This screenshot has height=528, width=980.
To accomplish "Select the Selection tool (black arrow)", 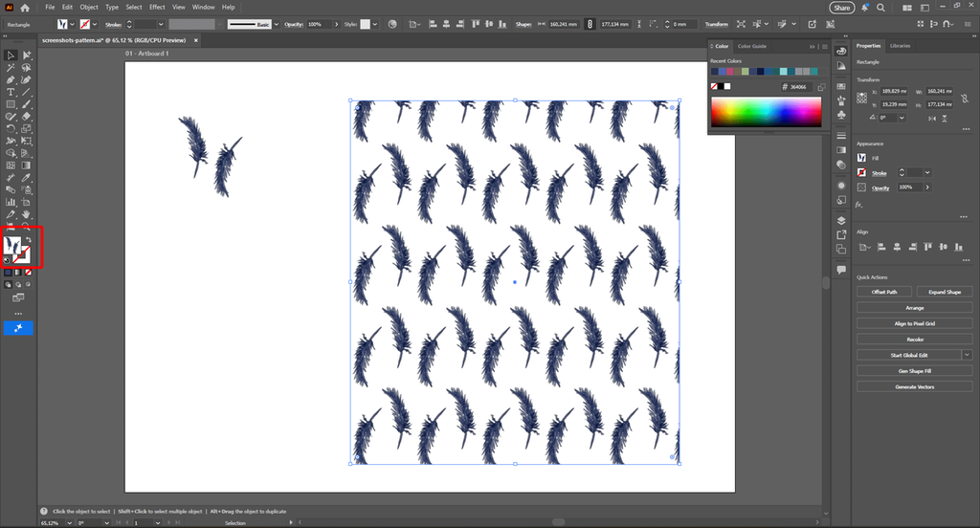I will 11,55.
